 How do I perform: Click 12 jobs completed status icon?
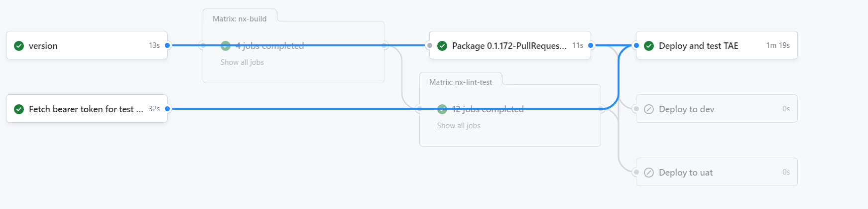[x=442, y=109]
